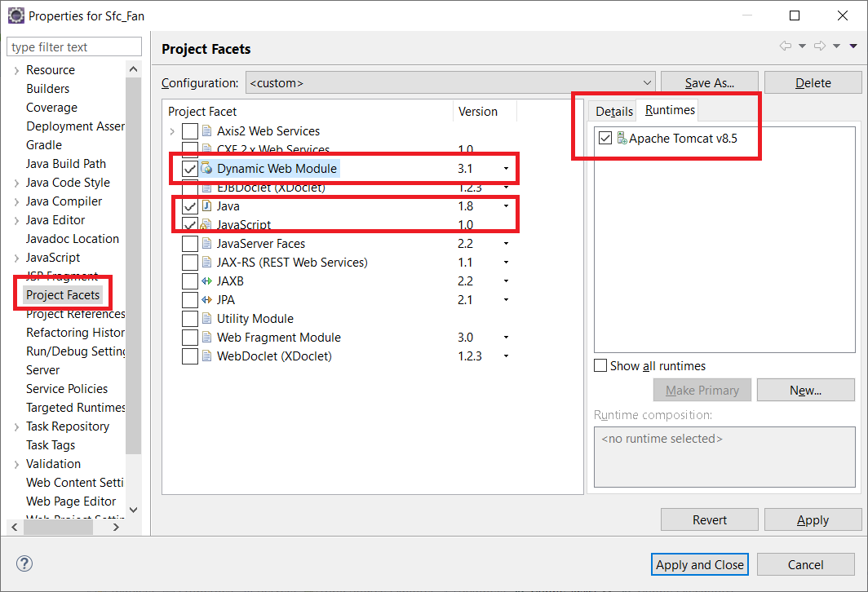Select Targeted Runtimes in tree
868x592 pixels.
76,408
